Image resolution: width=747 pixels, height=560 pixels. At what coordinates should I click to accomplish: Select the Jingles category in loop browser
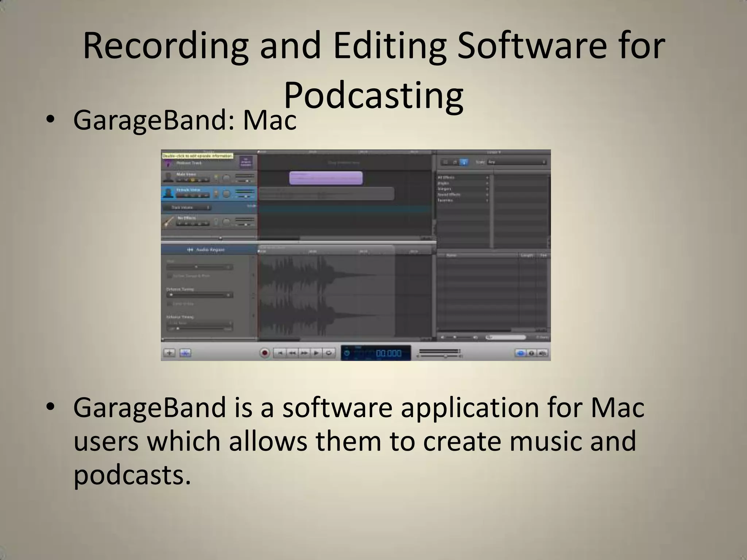tap(462, 183)
